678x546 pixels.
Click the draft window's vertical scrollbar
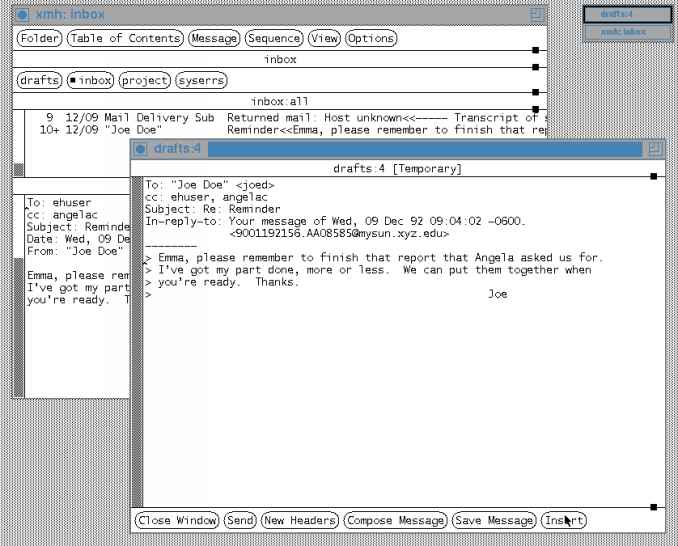tap(138, 340)
